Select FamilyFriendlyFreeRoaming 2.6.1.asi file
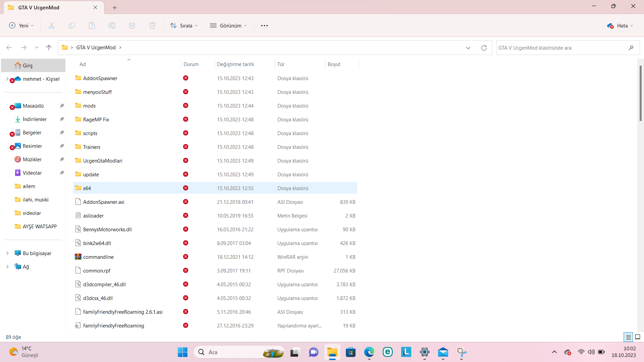This screenshot has height=362, width=644. (215, 312)
